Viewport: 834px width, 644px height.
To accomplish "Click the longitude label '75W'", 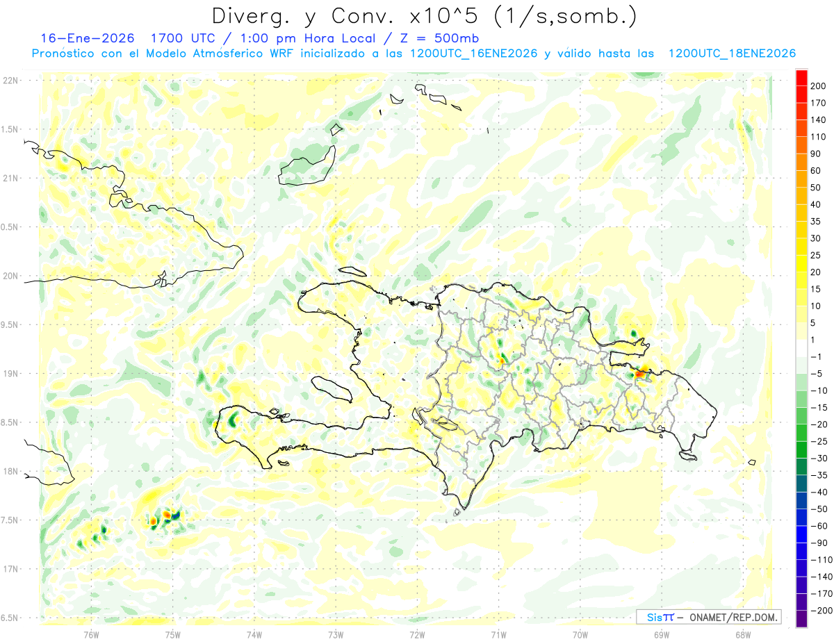I will (x=173, y=634).
